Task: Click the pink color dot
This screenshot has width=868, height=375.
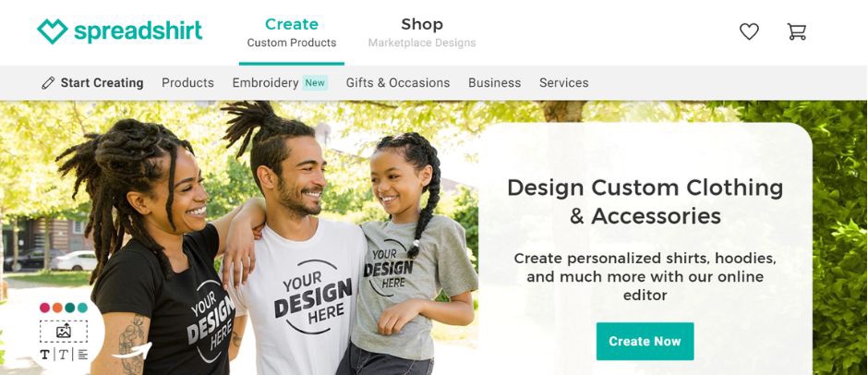Action: [45, 308]
